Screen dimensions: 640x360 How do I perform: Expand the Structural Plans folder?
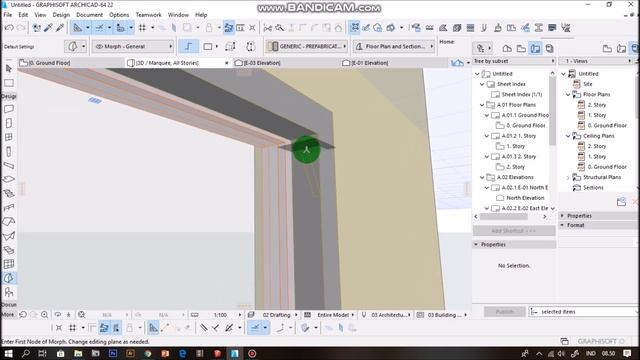click(568, 178)
